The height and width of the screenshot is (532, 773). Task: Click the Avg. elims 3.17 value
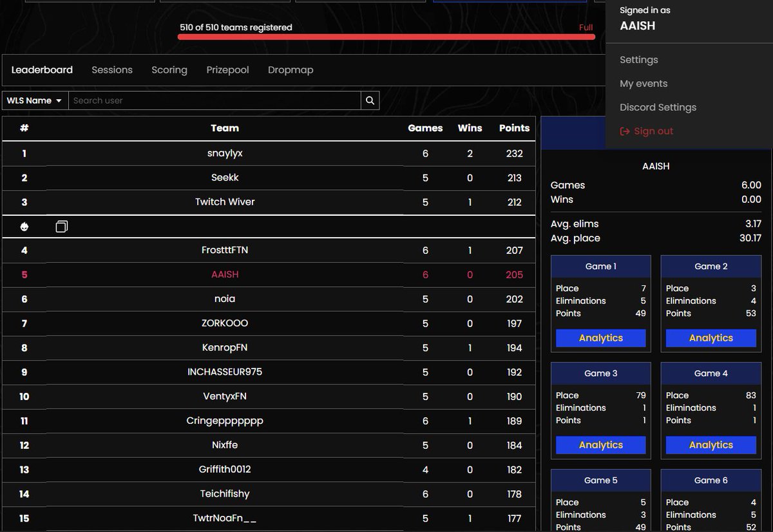[x=752, y=224]
